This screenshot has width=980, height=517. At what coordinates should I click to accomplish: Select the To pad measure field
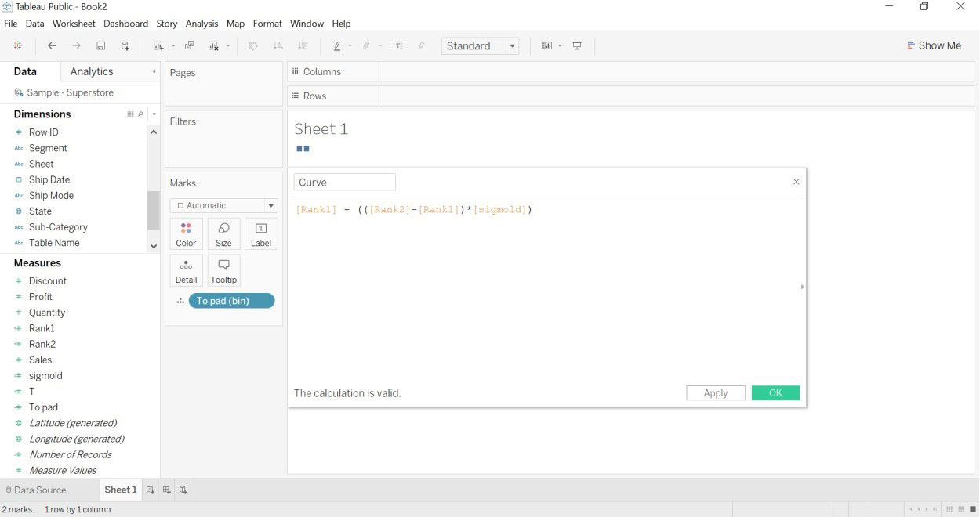43,407
